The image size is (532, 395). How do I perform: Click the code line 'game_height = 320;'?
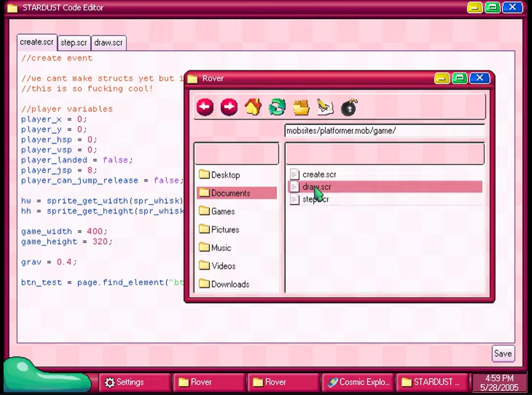[x=66, y=242]
